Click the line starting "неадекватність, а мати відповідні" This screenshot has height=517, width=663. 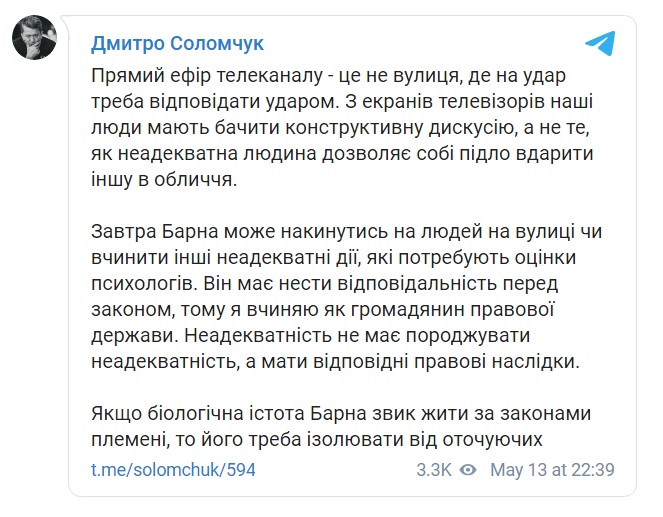[335, 362]
